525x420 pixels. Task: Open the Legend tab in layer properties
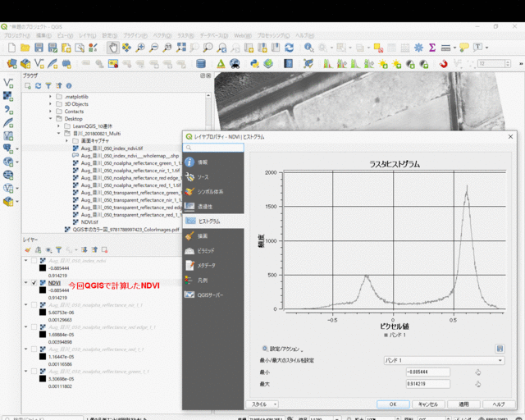coord(213,280)
